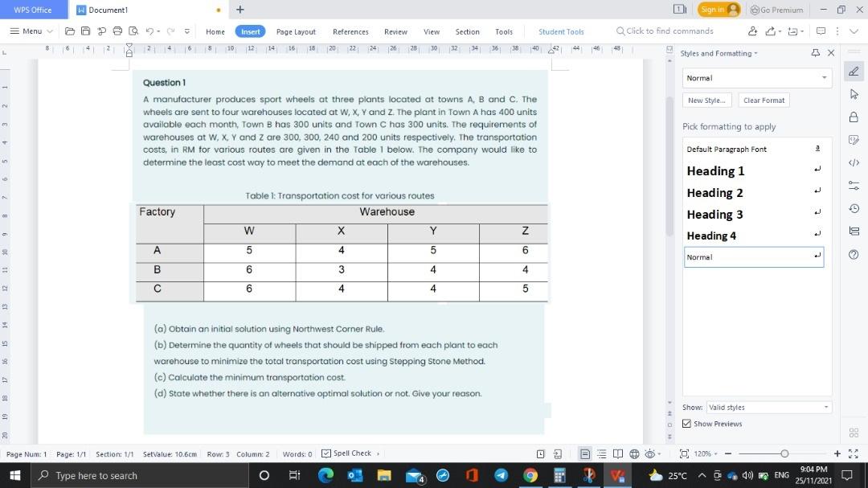Click the Fit Page zoom icon
This screenshot has height=488, width=868.
click(684, 453)
